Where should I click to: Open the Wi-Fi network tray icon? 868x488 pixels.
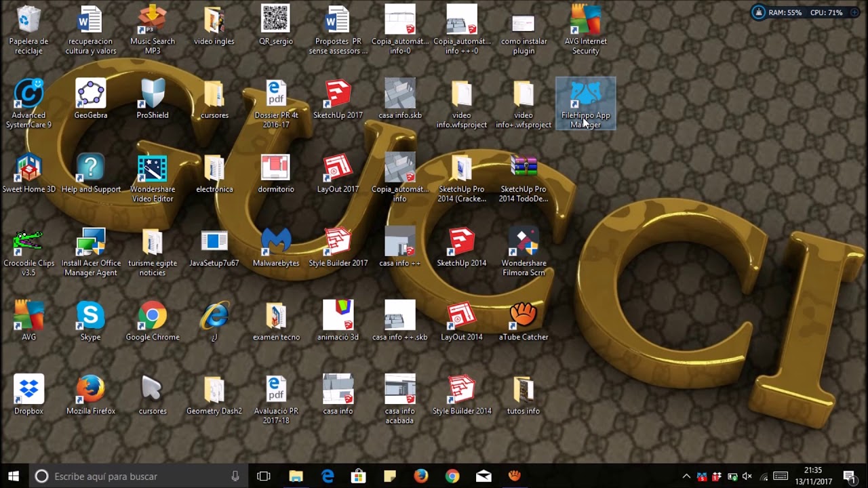(764, 476)
